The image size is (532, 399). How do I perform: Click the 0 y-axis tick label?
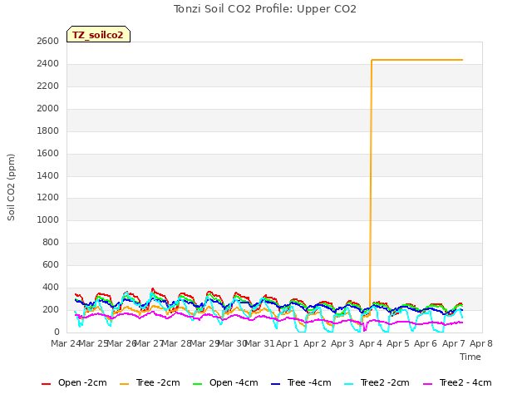(x=57, y=332)
